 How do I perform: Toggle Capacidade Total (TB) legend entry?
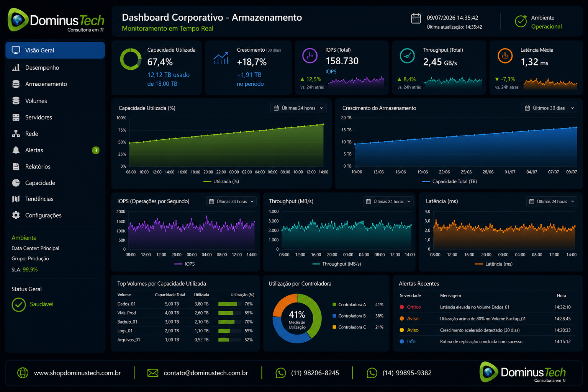click(x=449, y=181)
